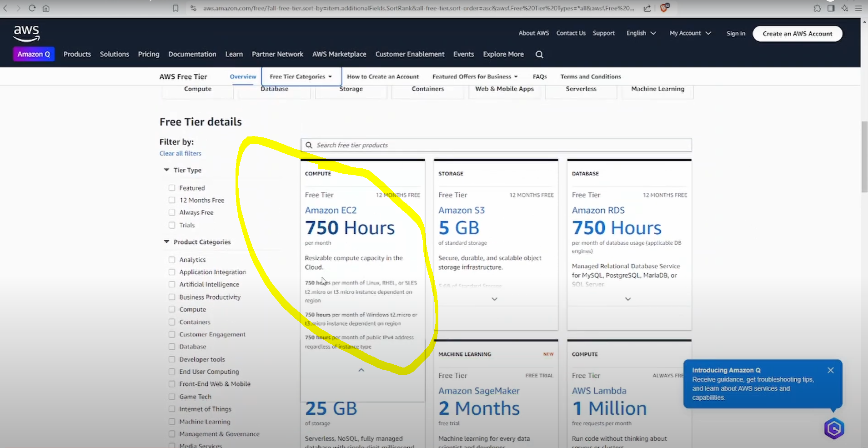This screenshot has width=868, height=448.
Task: Check the Trials checkbox
Action: click(172, 225)
